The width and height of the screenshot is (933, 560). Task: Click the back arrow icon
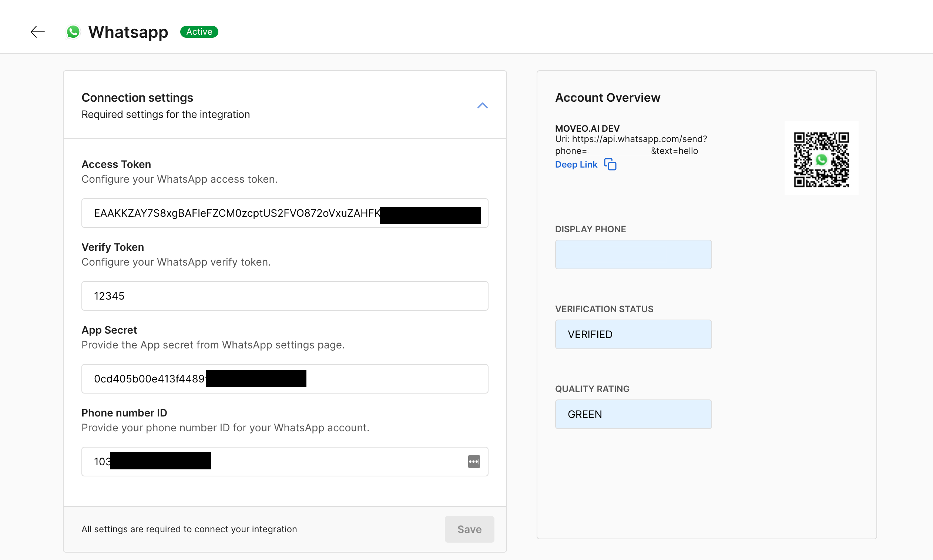point(38,32)
